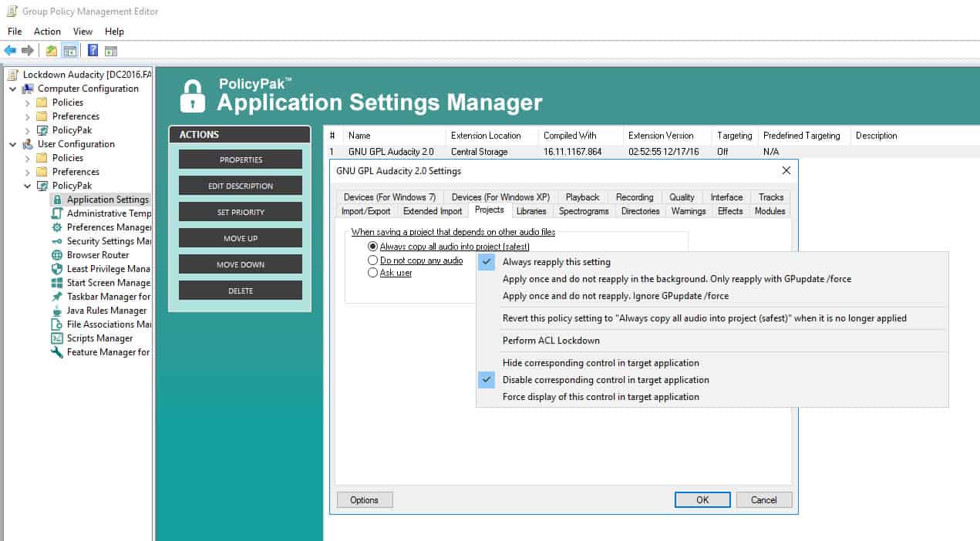980x541 pixels.
Task: Click the PROPERTIES action button
Action: (241, 160)
